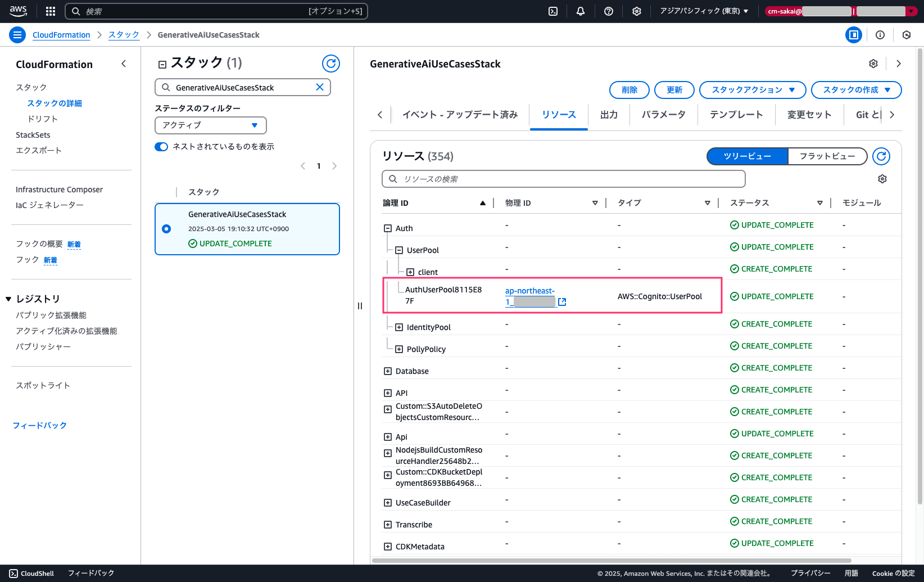Focus the resource search field
924x582 pixels.
pyautogui.click(x=564, y=179)
